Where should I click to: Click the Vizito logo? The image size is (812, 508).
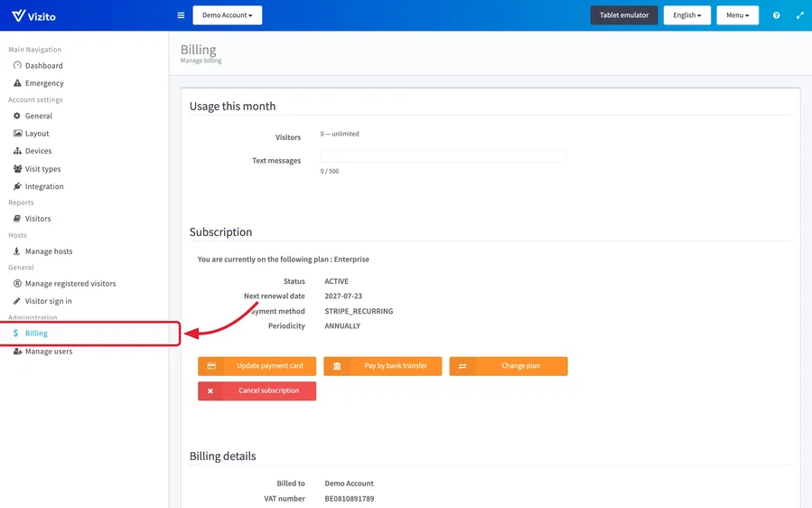33,16
